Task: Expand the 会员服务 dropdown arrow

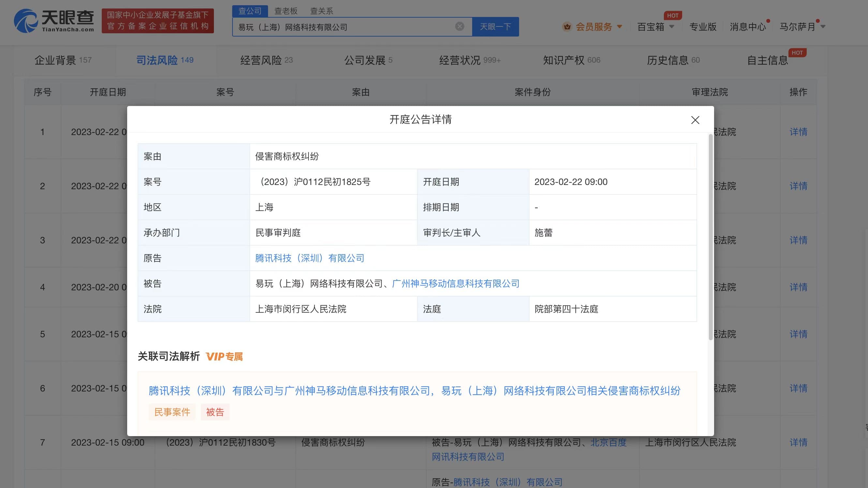Action: click(x=619, y=27)
